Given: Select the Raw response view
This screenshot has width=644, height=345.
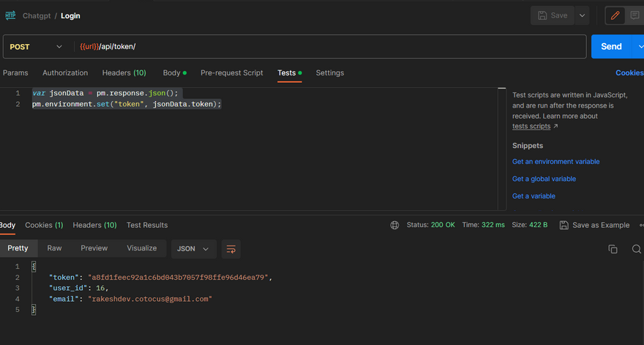Looking at the screenshot, I should pos(55,248).
